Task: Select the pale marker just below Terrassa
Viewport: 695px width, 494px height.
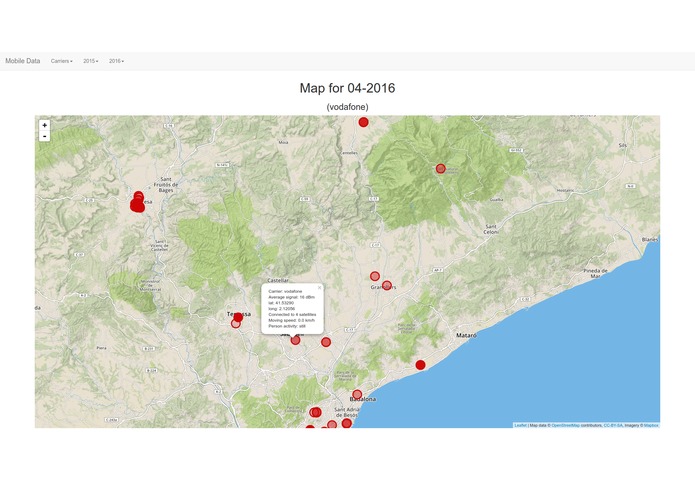Action: 236,323
